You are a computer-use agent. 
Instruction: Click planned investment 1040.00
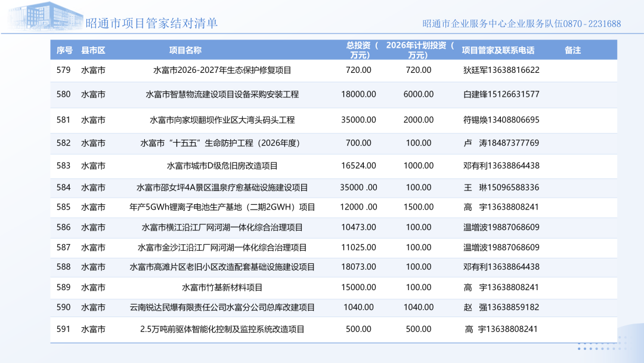click(x=419, y=307)
